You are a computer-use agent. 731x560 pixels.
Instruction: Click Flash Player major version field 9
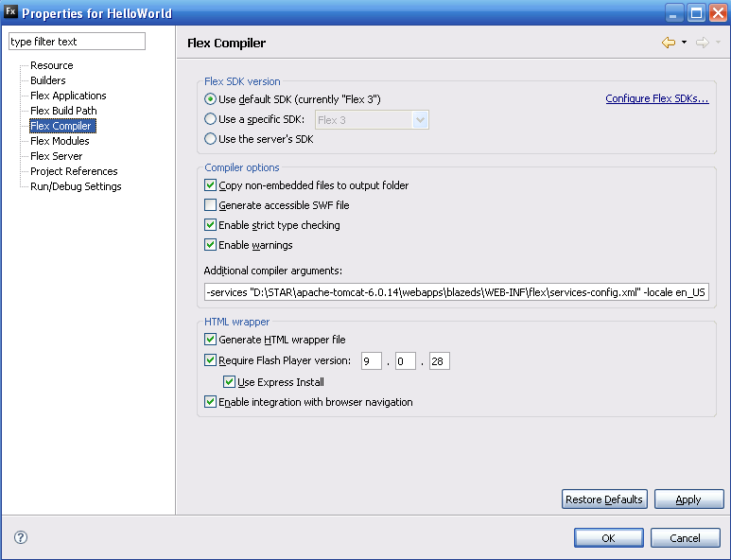(372, 361)
